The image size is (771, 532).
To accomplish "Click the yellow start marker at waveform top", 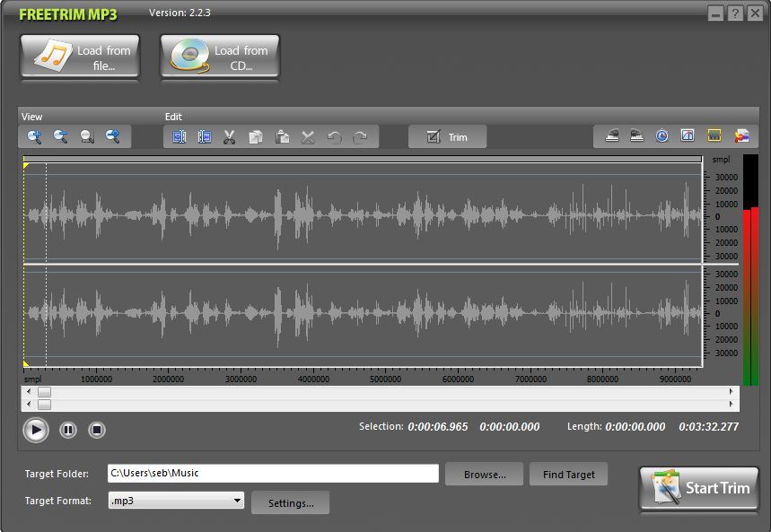I will coord(26,166).
